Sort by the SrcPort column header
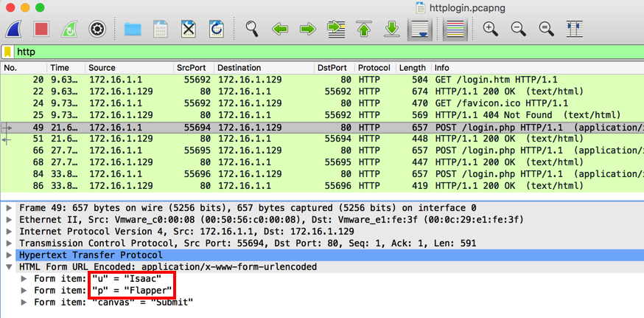 click(194, 68)
